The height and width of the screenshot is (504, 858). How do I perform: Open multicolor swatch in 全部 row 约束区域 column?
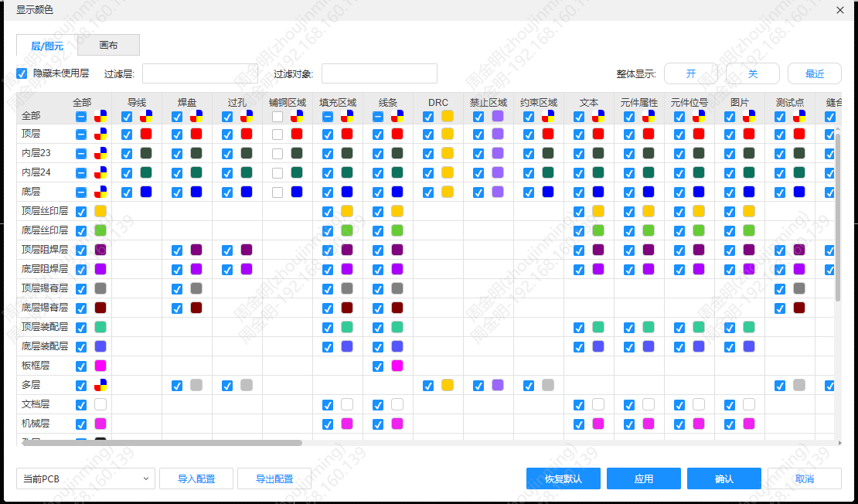pyautogui.click(x=548, y=116)
